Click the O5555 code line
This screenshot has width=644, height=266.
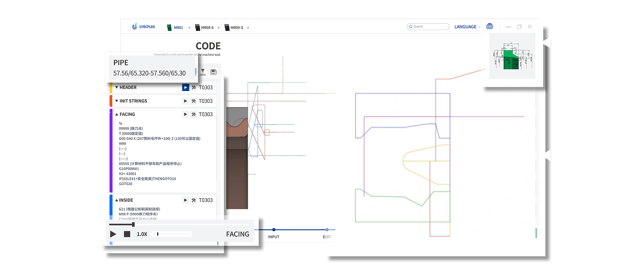pyautogui.click(x=150, y=164)
